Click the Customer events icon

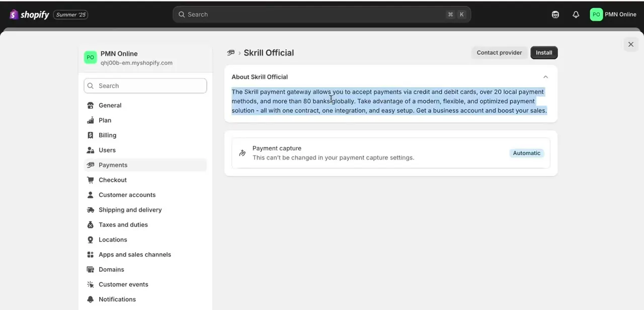[91, 284]
